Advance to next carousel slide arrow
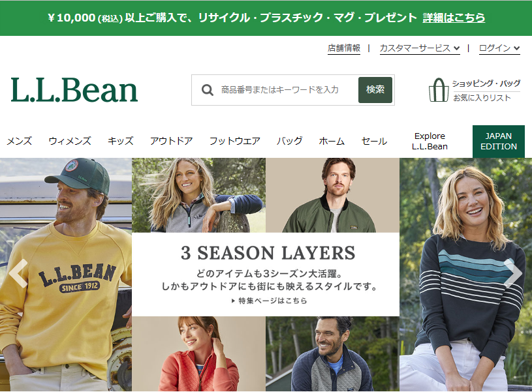The width and height of the screenshot is (532, 392). tap(513, 273)
